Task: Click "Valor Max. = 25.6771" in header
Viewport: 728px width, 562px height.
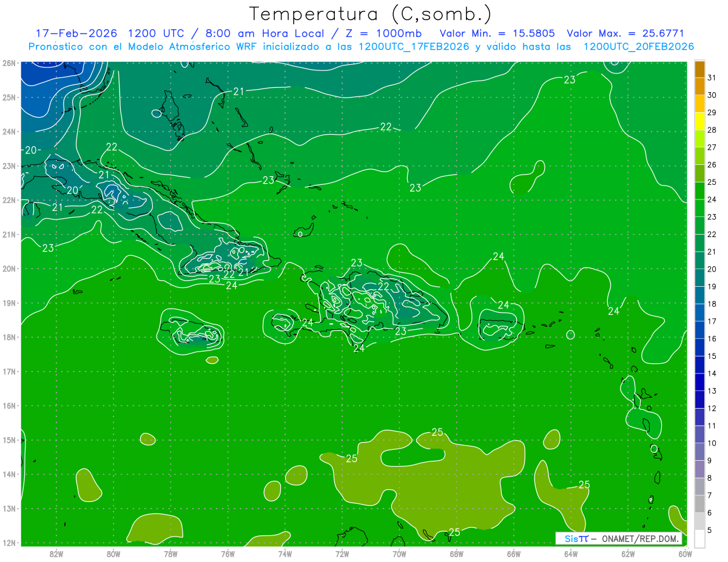Action: point(625,33)
